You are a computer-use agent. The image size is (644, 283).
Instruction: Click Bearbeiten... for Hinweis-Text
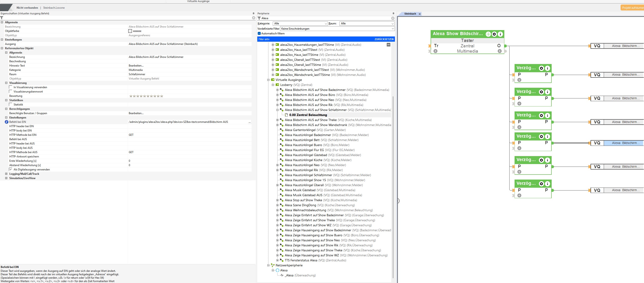(x=136, y=66)
